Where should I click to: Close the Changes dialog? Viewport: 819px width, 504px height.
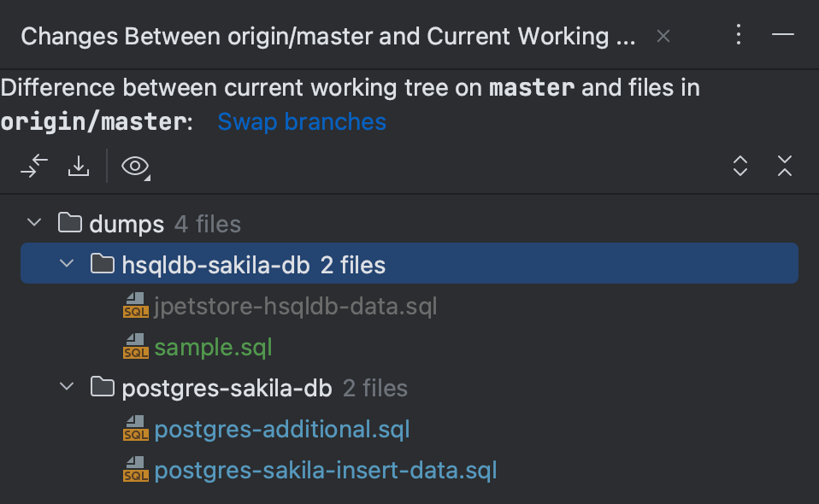pyautogui.click(x=663, y=36)
